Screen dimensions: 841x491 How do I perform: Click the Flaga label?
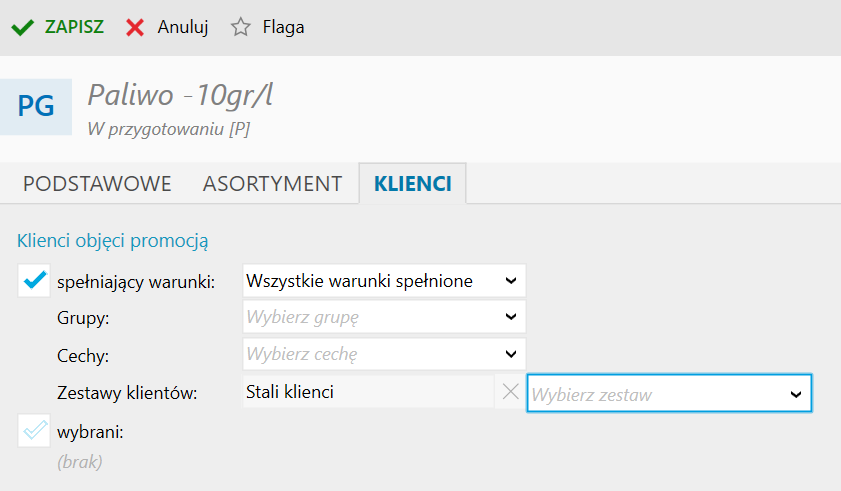(x=284, y=28)
